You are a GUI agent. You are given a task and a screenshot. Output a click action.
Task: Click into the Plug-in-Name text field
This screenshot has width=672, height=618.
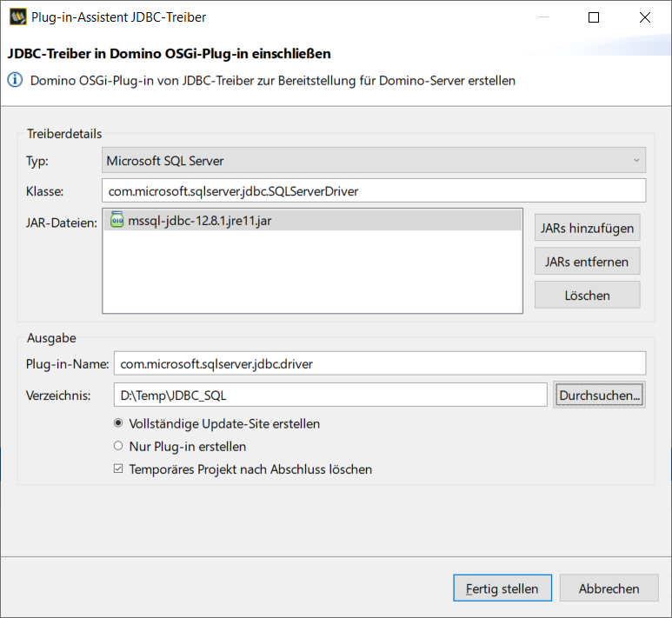click(380, 363)
